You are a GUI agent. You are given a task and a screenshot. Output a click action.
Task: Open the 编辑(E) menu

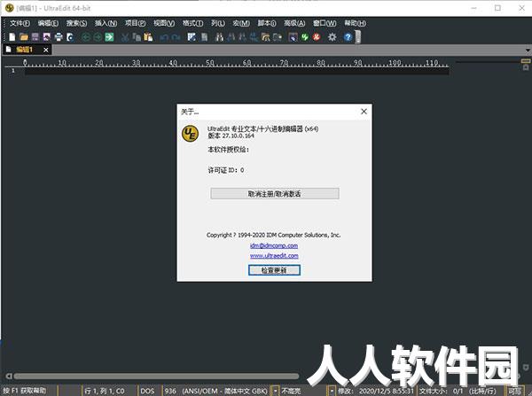pyautogui.click(x=48, y=23)
